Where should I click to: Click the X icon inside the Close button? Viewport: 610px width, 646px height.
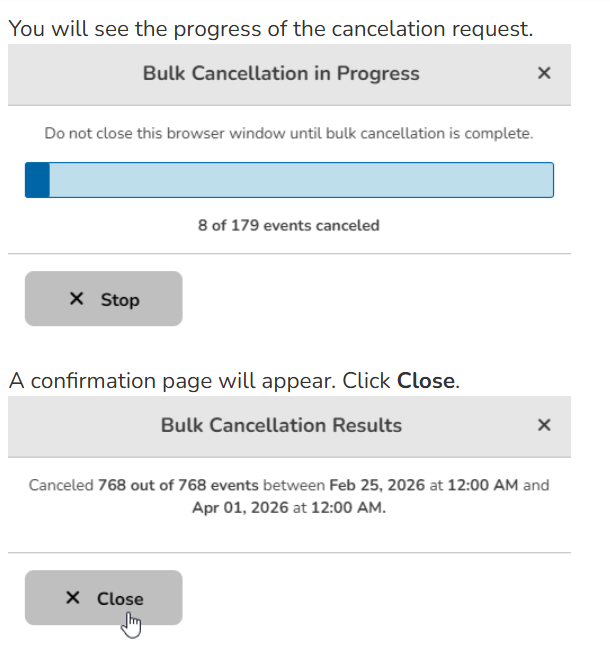[x=73, y=598]
